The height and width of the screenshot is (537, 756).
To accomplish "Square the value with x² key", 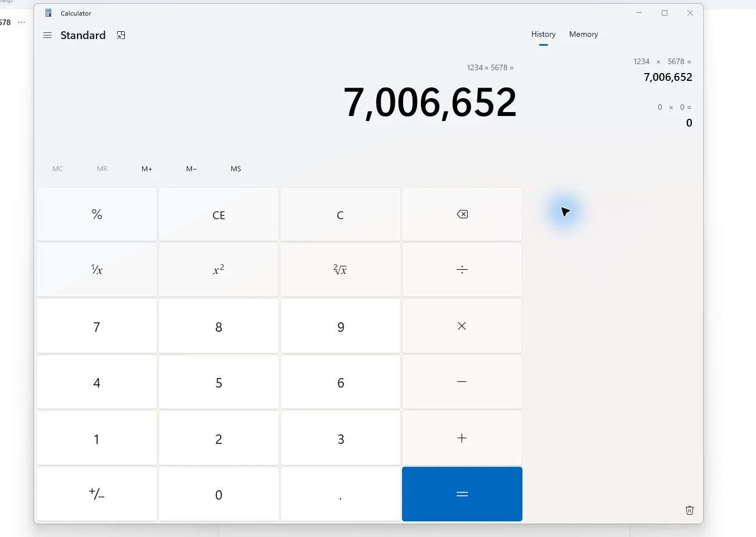I will point(219,270).
